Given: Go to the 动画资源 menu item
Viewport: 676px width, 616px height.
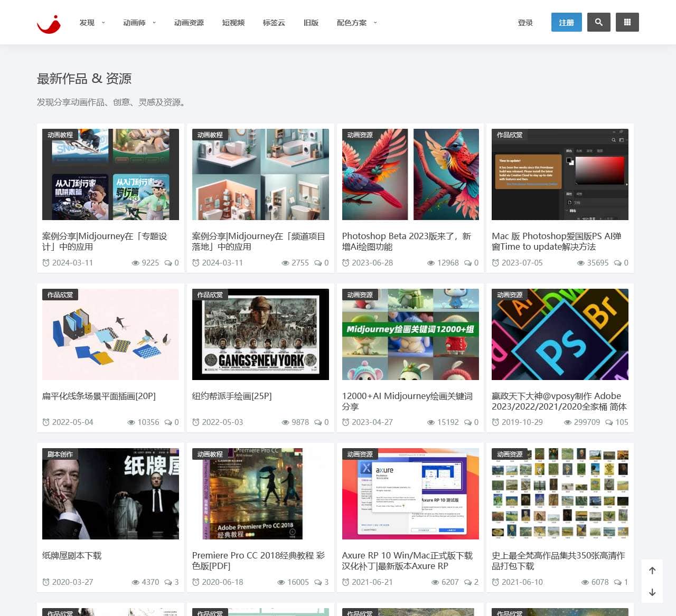Looking at the screenshot, I should pyautogui.click(x=189, y=23).
